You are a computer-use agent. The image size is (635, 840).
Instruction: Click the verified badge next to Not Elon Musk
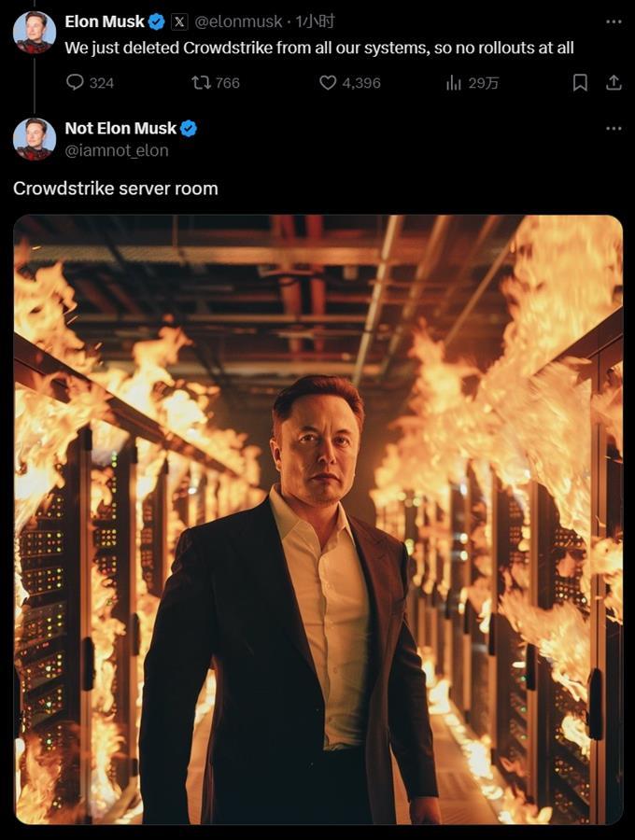tap(189, 128)
